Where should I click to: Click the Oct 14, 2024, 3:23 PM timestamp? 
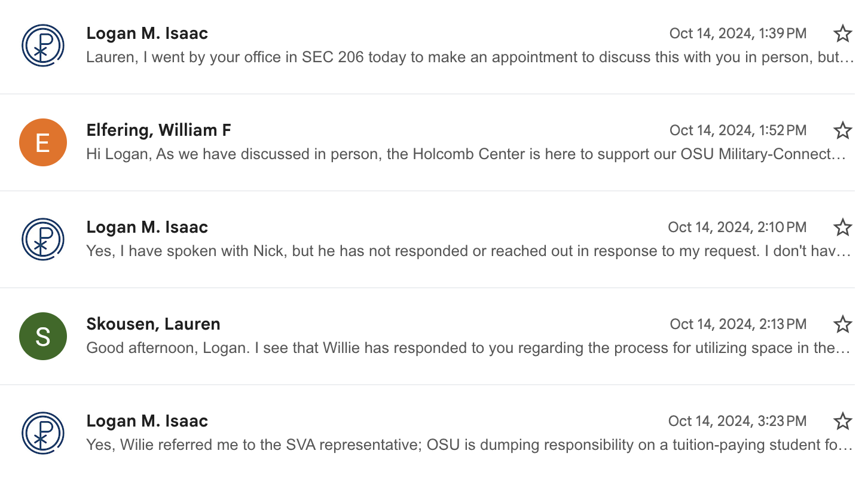737,421
